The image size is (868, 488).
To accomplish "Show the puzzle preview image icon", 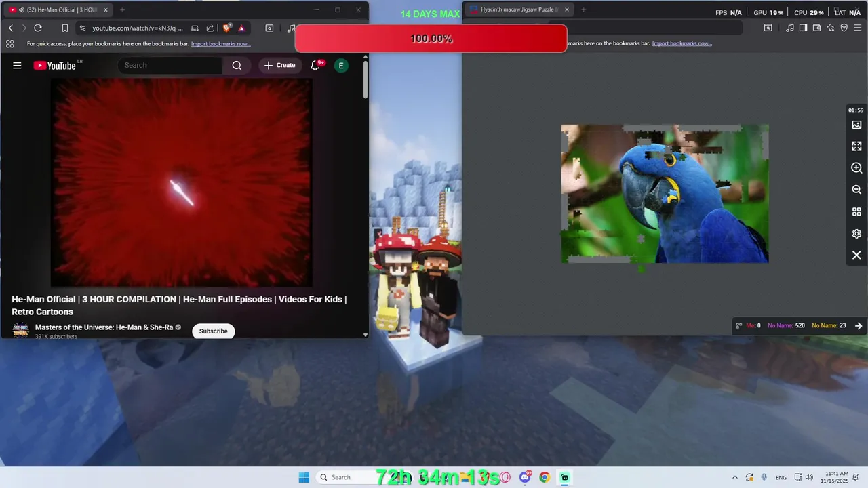I will click(856, 125).
